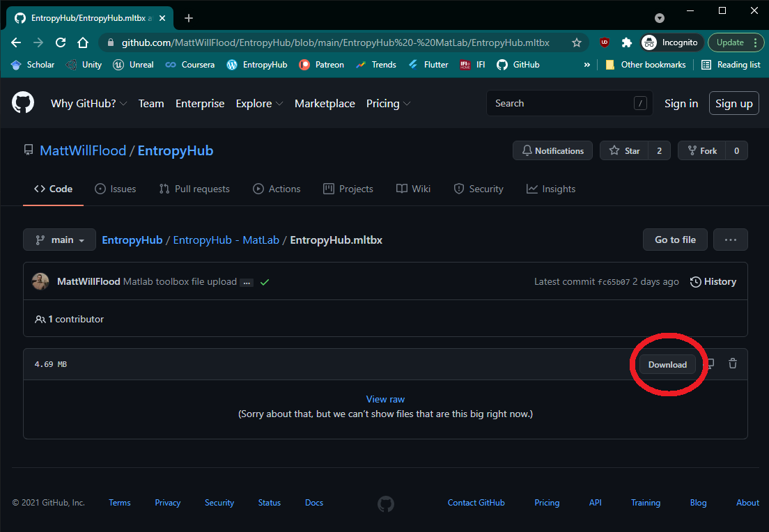
Task: Open the Projects tab
Action: point(348,189)
